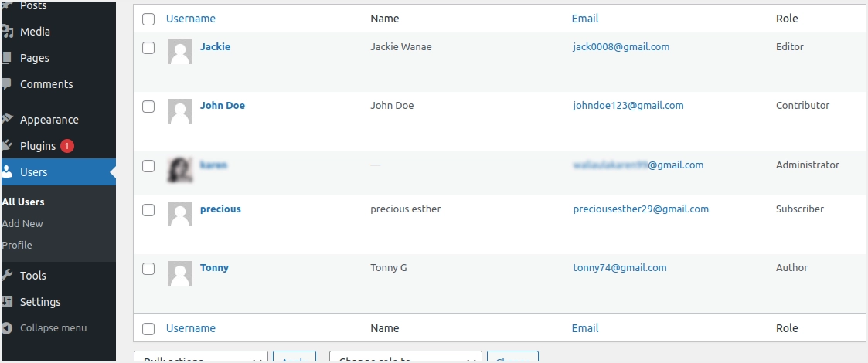Screen dimensions: 868x363
Task: Click Tonny's avatar image
Action: (x=180, y=273)
